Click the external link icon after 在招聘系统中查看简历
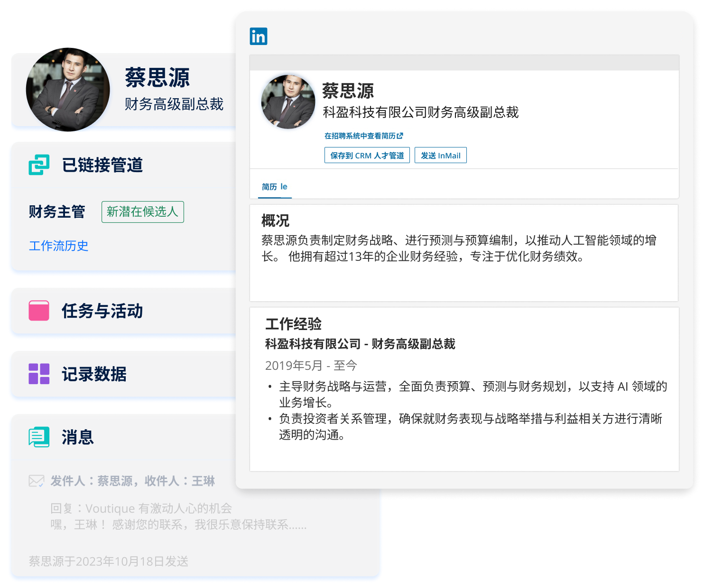This screenshot has width=705, height=588. click(x=400, y=136)
